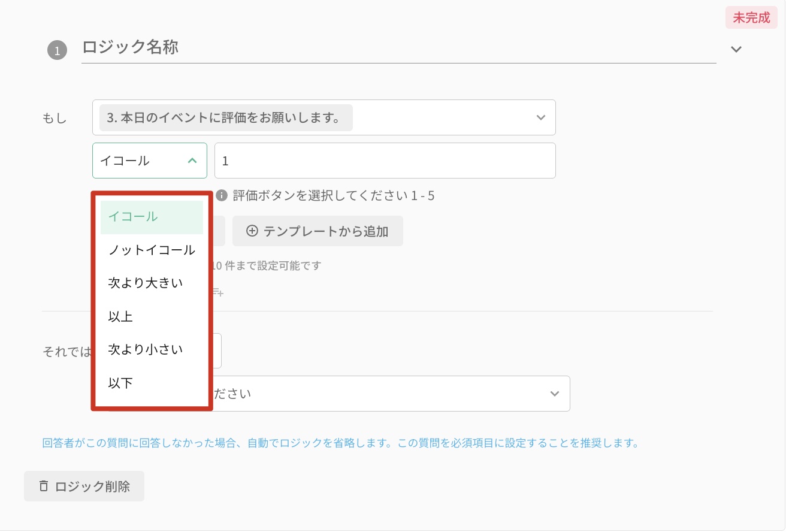
Task: Close the イコール operator dropdown box
Action: click(x=150, y=161)
